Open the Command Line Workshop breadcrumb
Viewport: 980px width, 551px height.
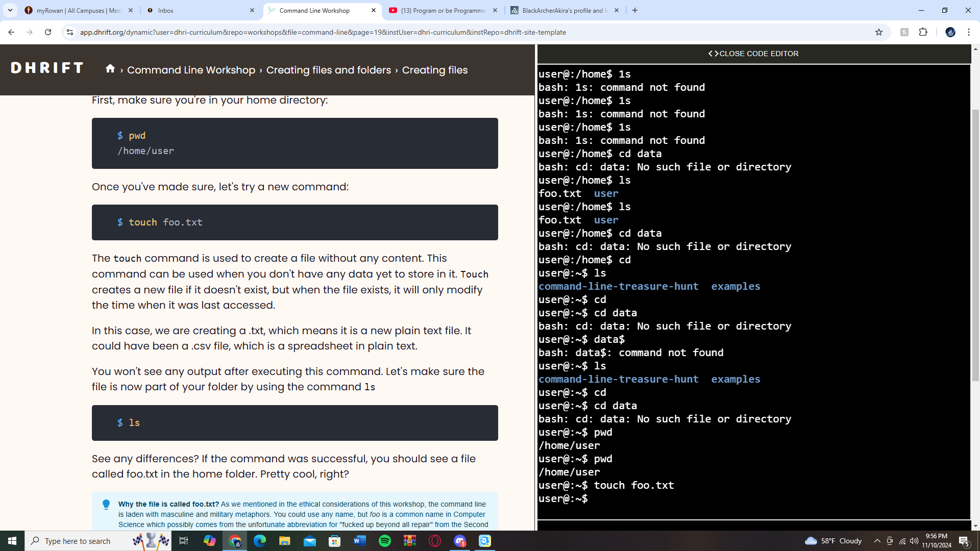pos(191,70)
